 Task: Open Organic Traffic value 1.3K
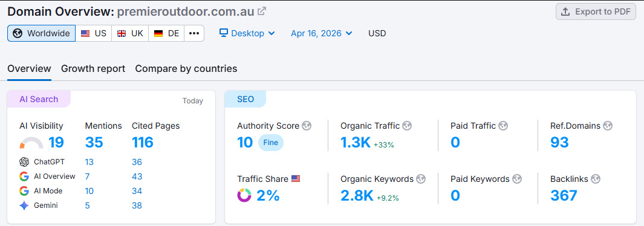point(356,143)
